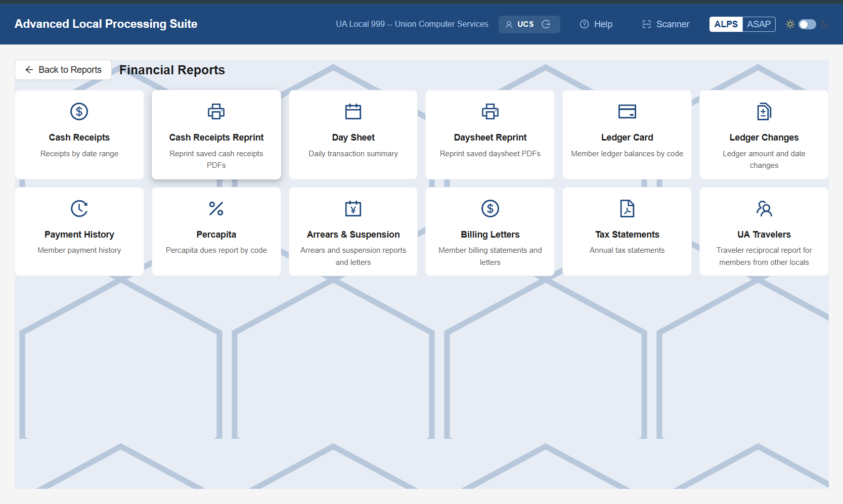Click the document icon above Ledger Changes
This screenshot has width=843, height=504.
pos(764,111)
